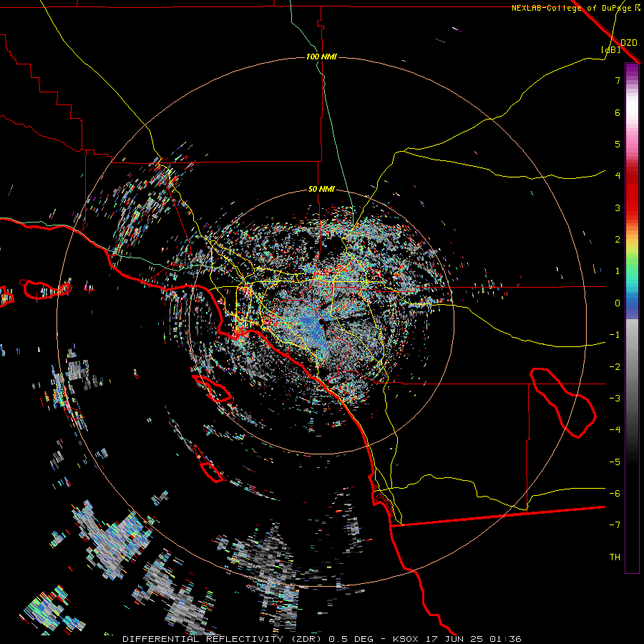The image size is (644, 644).
Task: Click the 'KSOX' radar site identifier
Action: pyautogui.click(x=406, y=639)
